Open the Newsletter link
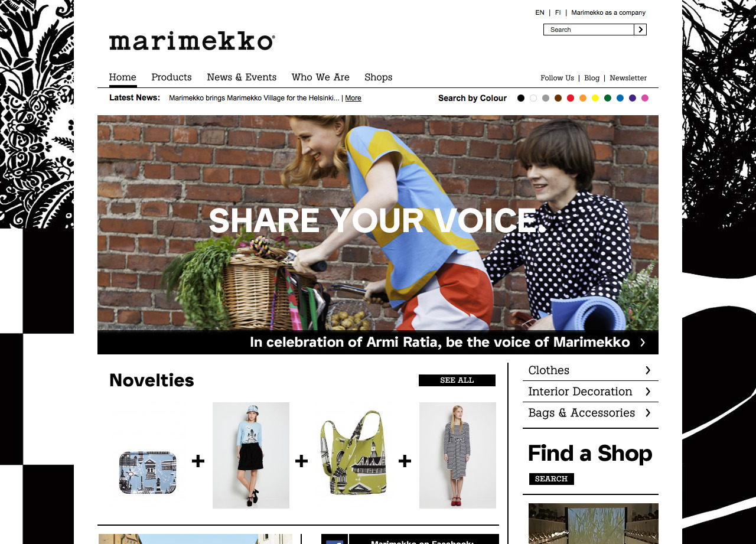 tap(628, 78)
